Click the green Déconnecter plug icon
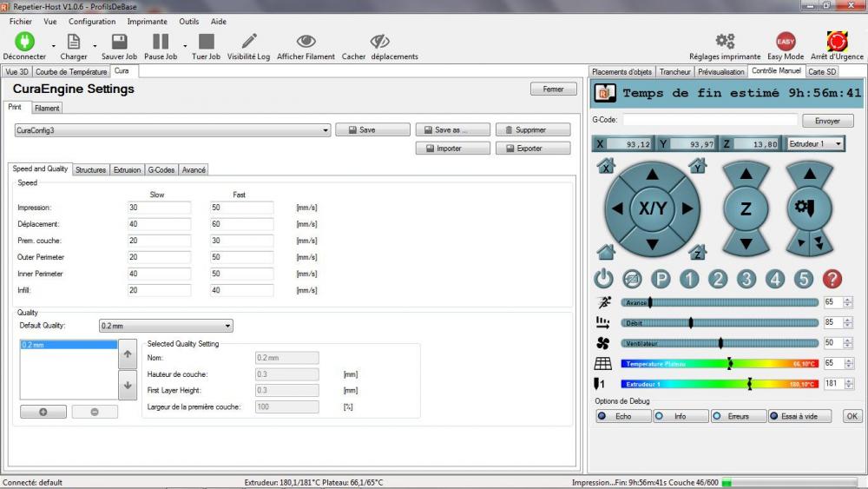Image resolution: width=868 pixels, height=489 pixels. click(x=24, y=42)
